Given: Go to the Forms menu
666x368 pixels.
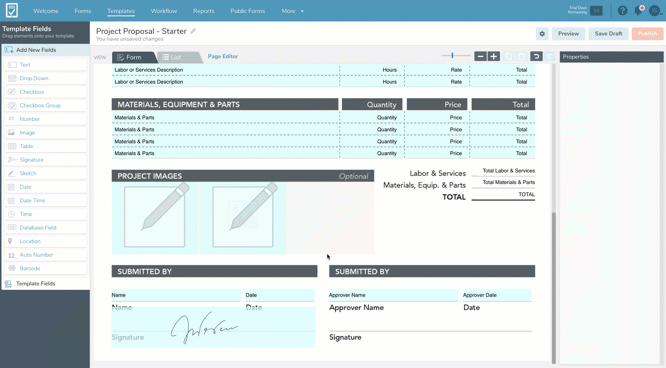Looking at the screenshot, I should (83, 11).
